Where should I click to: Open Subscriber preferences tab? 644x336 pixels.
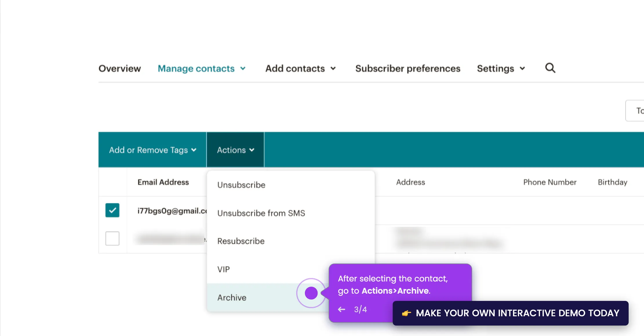click(408, 68)
